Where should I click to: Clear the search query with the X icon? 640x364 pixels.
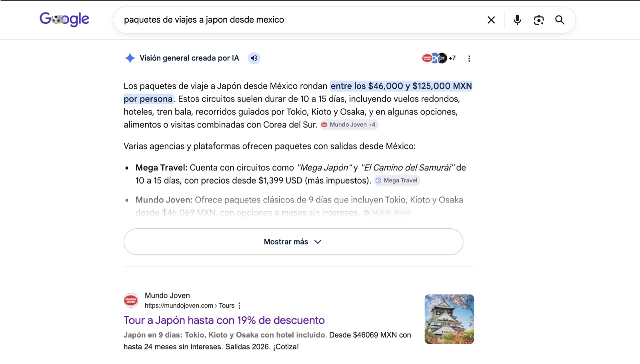(x=491, y=20)
